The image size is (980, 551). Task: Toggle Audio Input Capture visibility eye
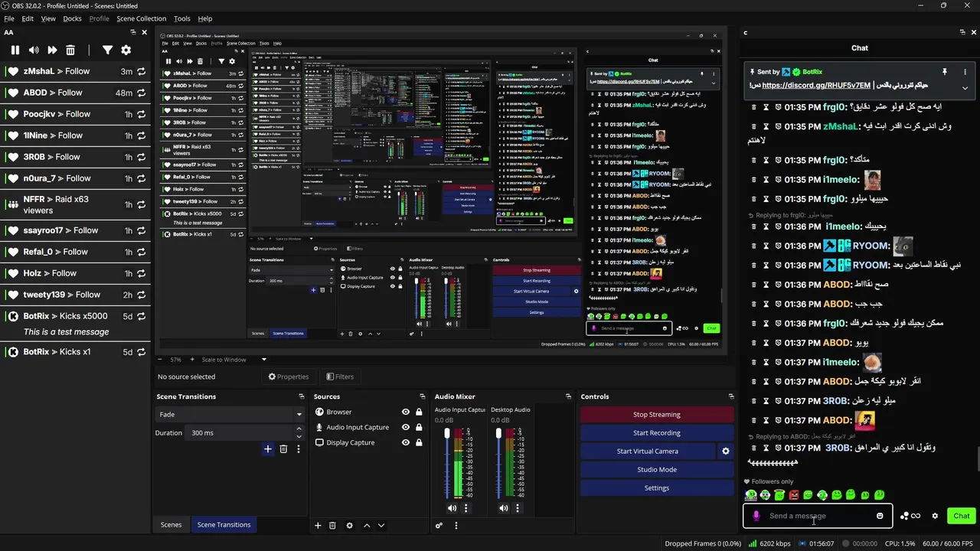pyautogui.click(x=406, y=427)
